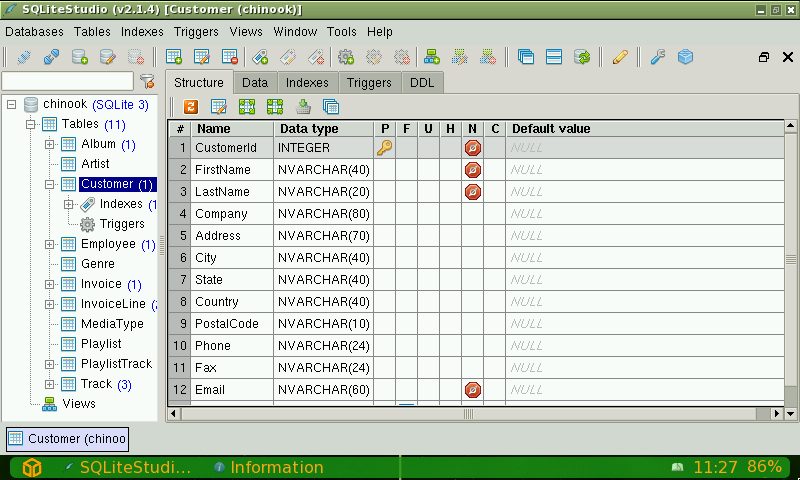The height and width of the screenshot is (480, 800).
Task: Open the Tools menu
Action: click(x=341, y=32)
